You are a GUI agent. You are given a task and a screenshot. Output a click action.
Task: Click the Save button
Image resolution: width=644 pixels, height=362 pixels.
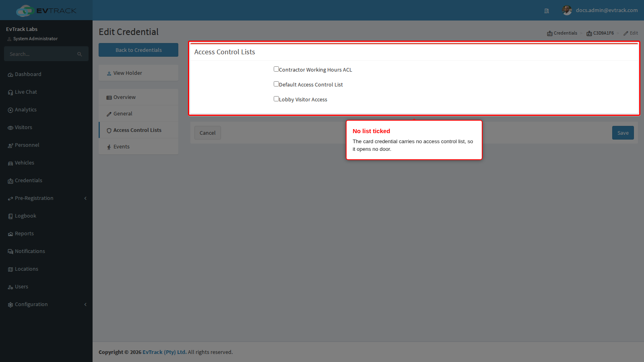[623, 133]
